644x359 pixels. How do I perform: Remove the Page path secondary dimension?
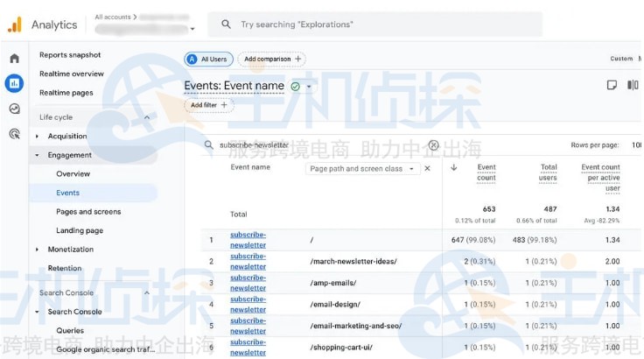click(427, 169)
